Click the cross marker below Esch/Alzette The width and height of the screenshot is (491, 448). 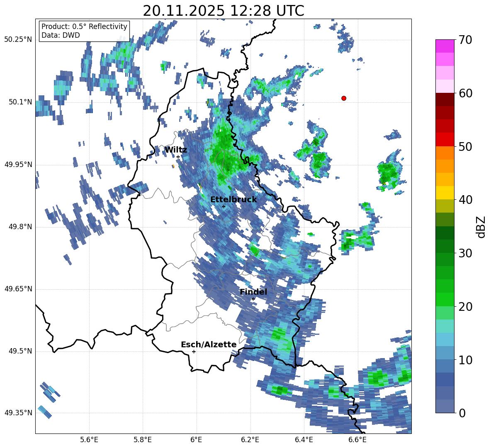coord(194,351)
